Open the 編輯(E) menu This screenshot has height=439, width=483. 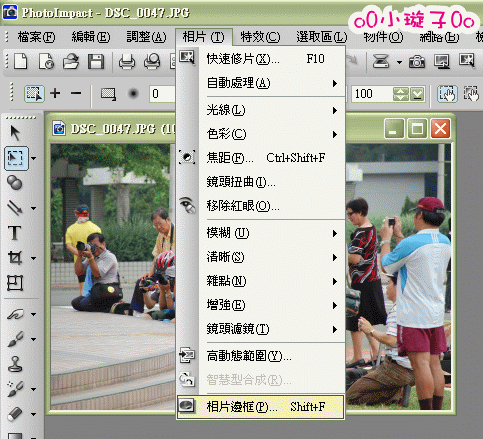click(x=91, y=37)
